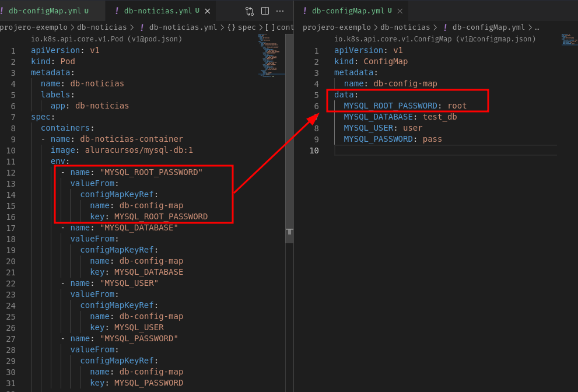Close the db-noticias.yml tab

207,11
